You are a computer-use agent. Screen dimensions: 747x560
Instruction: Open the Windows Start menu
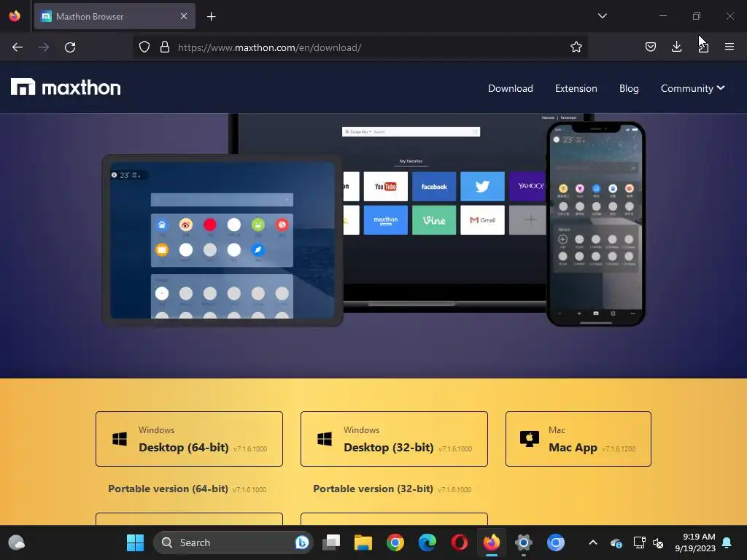point(135,542)
